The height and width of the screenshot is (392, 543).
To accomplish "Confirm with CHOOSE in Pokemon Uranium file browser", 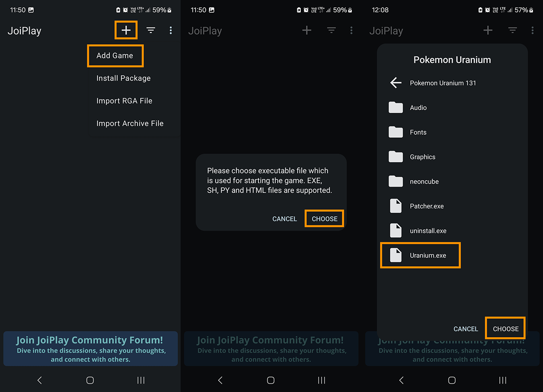I will (506, 329).
